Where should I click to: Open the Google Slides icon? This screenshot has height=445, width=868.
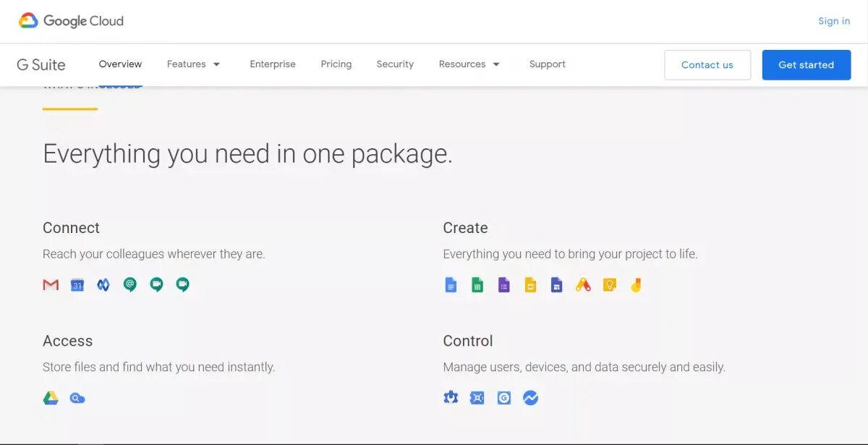click(530, 284)
